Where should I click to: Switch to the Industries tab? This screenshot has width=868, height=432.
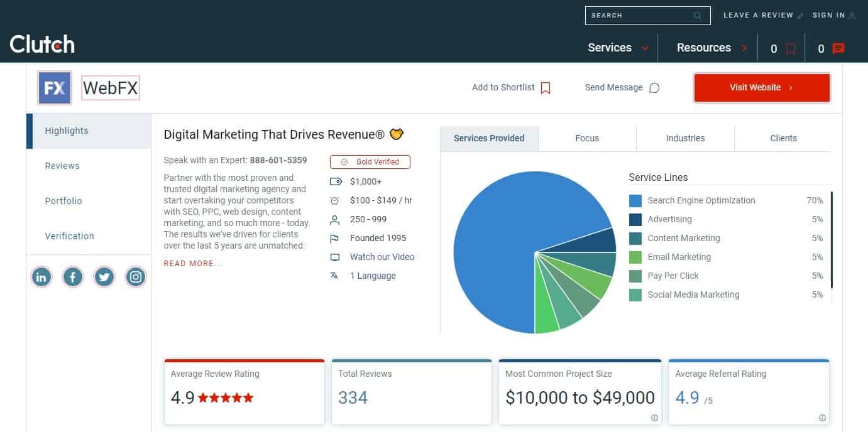685,138
